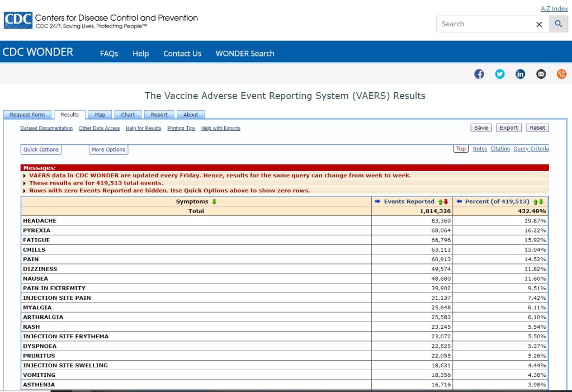The width and height of the screenshot is (572, 392).
Task: Share on Twitter icon
Action: coord(500,74)
